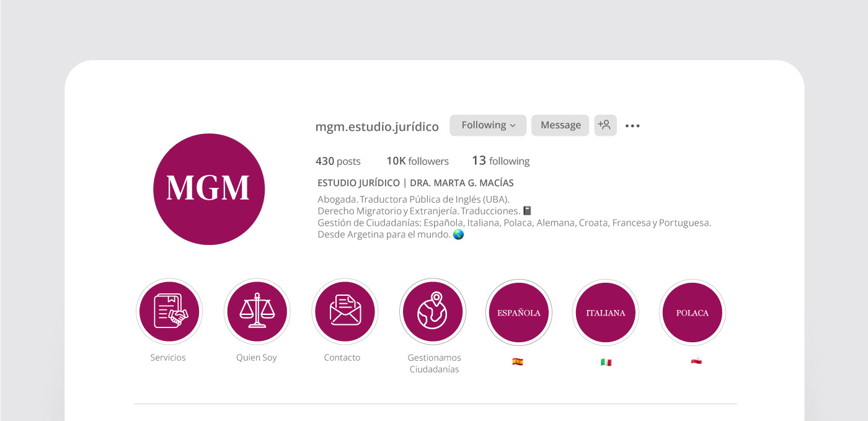Open the Quien Soy scales highlight
Image resolution: width=868 pixels, height=421 pixels.
pos(257,312)
